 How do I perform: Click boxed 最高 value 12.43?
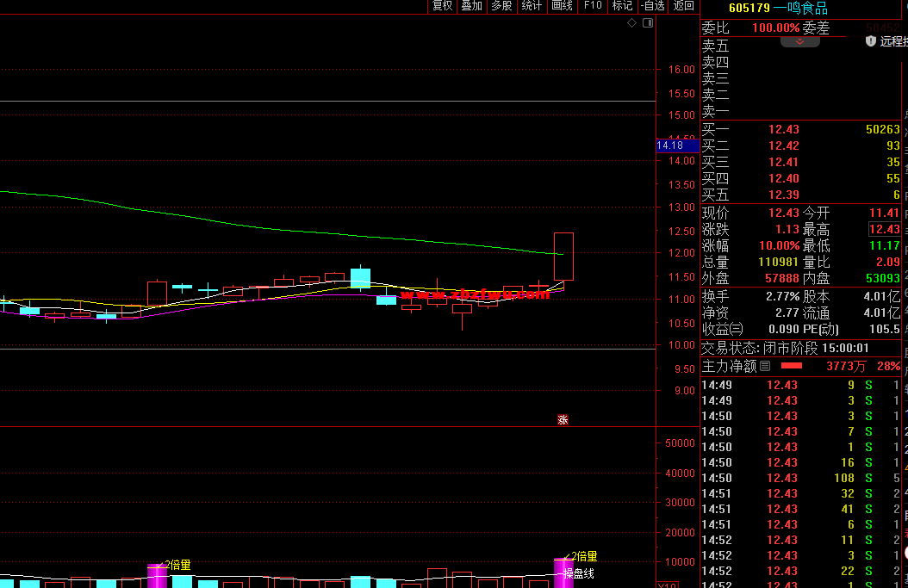(884, 229)
